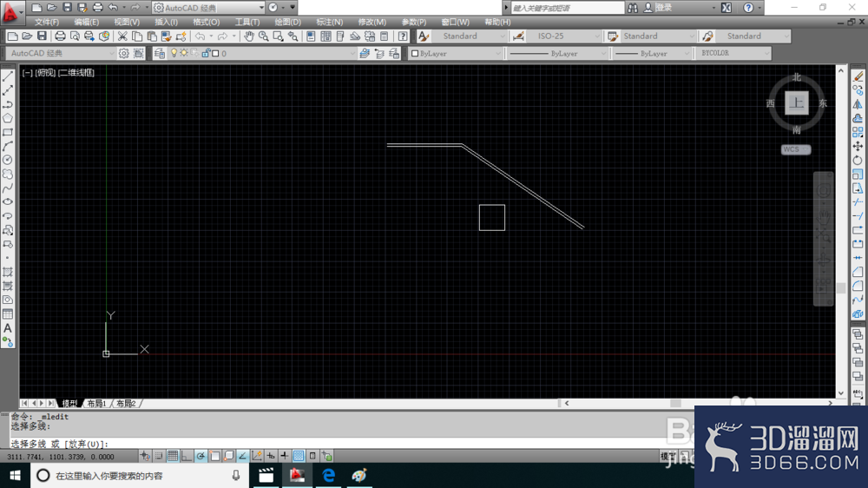Toggle grid display in status bar
This screenshot has height=488, width=868.
pyautogui.click(x=173, y=457)
